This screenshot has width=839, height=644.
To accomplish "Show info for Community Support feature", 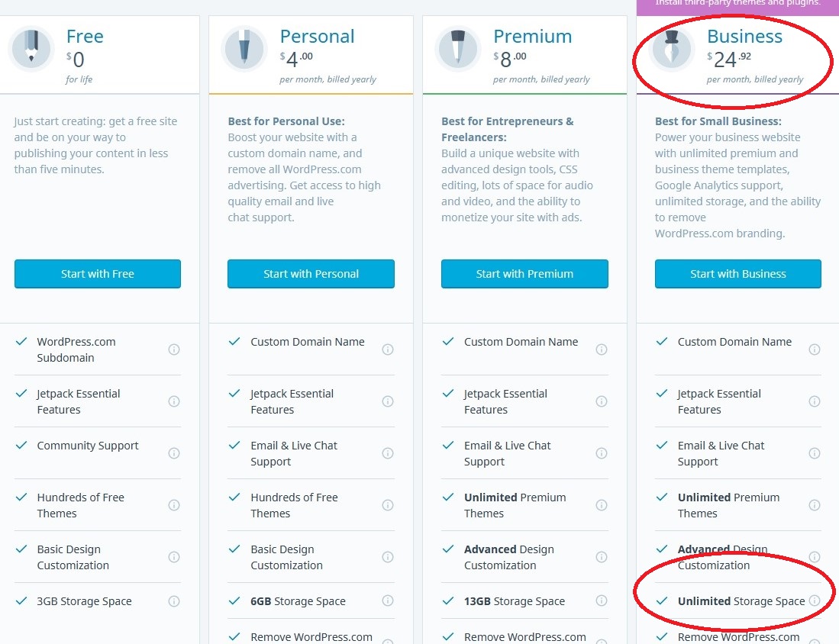I will click(174, 453).
